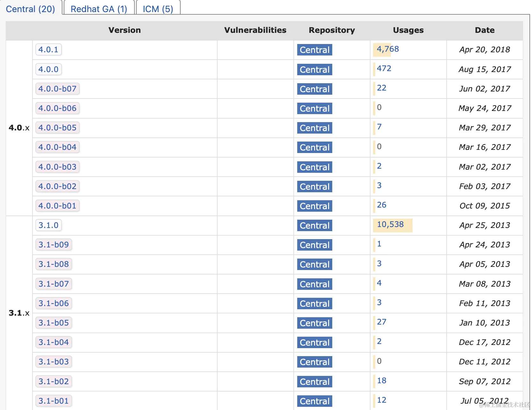The width and height of the screenshot is (532, 410).
Task: Click the Central badge for 4.0.0-b04
Action: pos(314,148)
